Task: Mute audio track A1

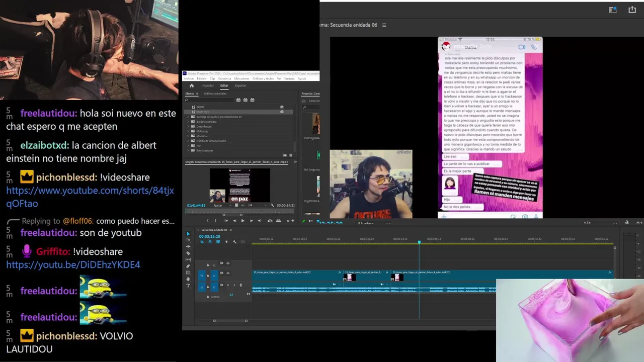Action: (x=228, y=285)
